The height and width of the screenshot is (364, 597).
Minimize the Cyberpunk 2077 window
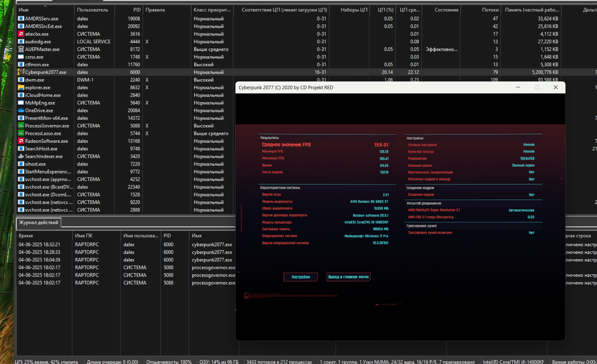coord(518,87)
